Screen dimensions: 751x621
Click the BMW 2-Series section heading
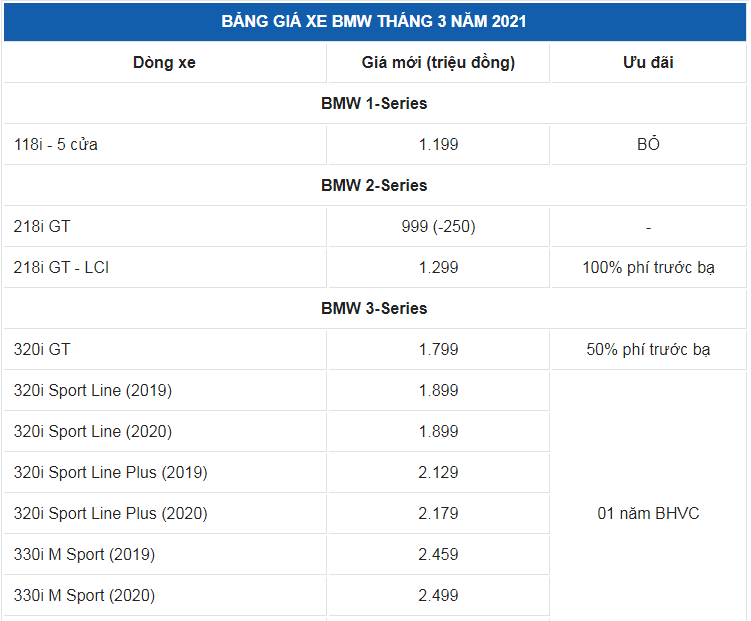click(375, 185)
